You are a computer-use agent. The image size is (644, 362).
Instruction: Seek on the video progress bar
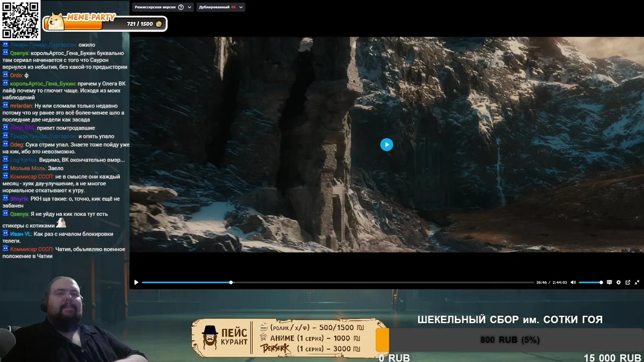(x=338, y=283)
